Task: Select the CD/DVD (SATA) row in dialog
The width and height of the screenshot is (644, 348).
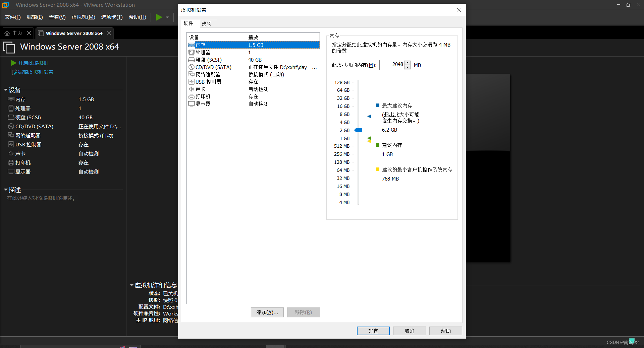Action: coord(253,67)
